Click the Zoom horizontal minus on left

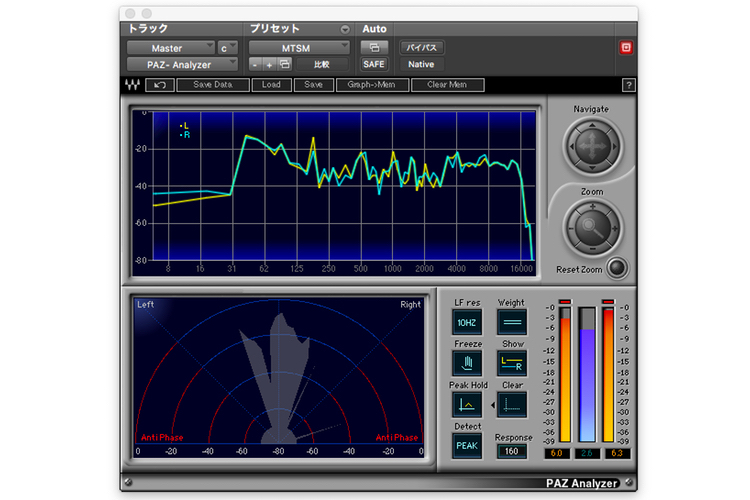(571, 228)
